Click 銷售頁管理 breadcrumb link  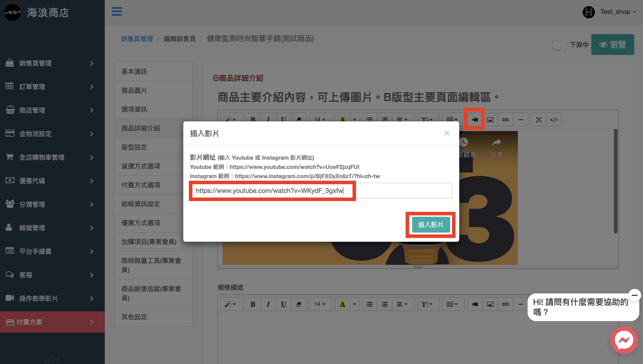tap(137, 39)
